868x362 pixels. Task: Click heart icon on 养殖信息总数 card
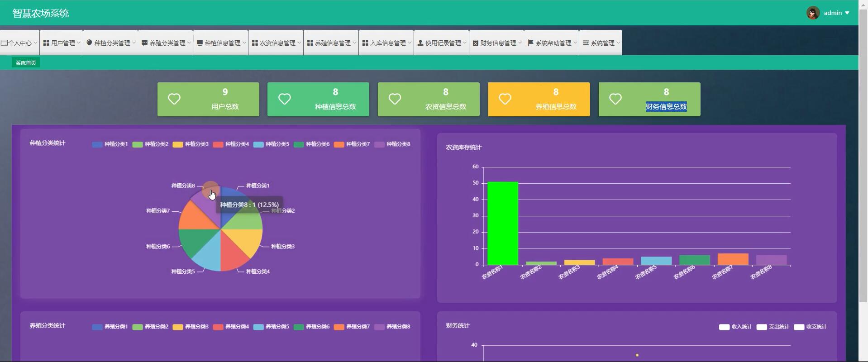tap(505, 99)
